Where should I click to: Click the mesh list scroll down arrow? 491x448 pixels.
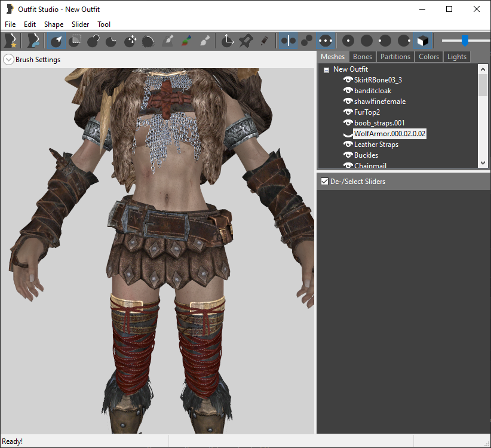pyautogui.click(x=483, y=163)
